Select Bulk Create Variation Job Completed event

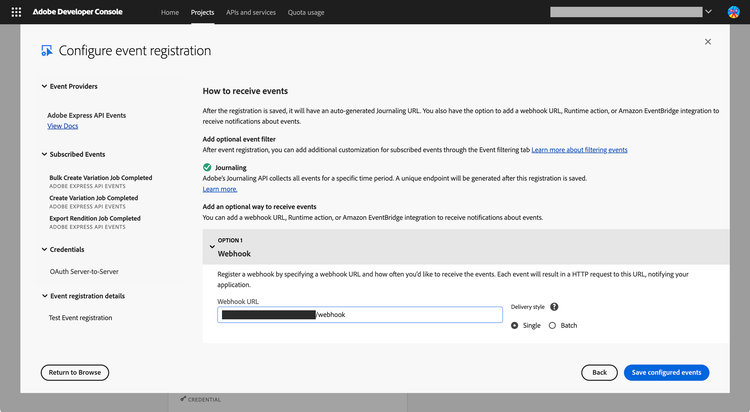[x=100, y=178]
